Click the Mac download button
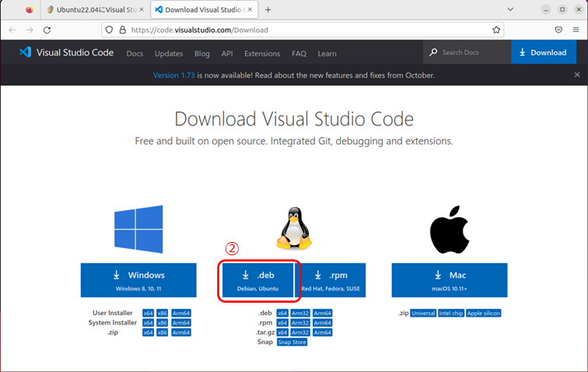This screenshot has height=372, width=588. coord(449,280)
